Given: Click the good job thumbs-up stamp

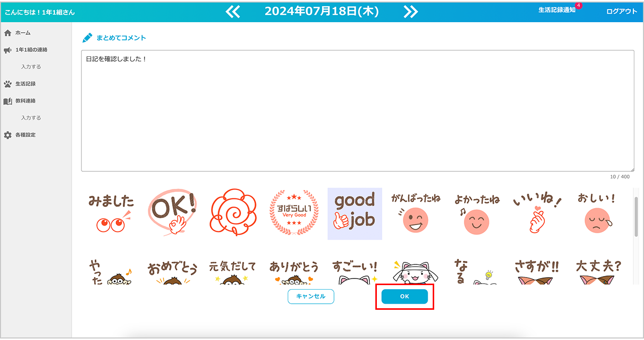Looking at the screenshot, I should click(355, 214).
